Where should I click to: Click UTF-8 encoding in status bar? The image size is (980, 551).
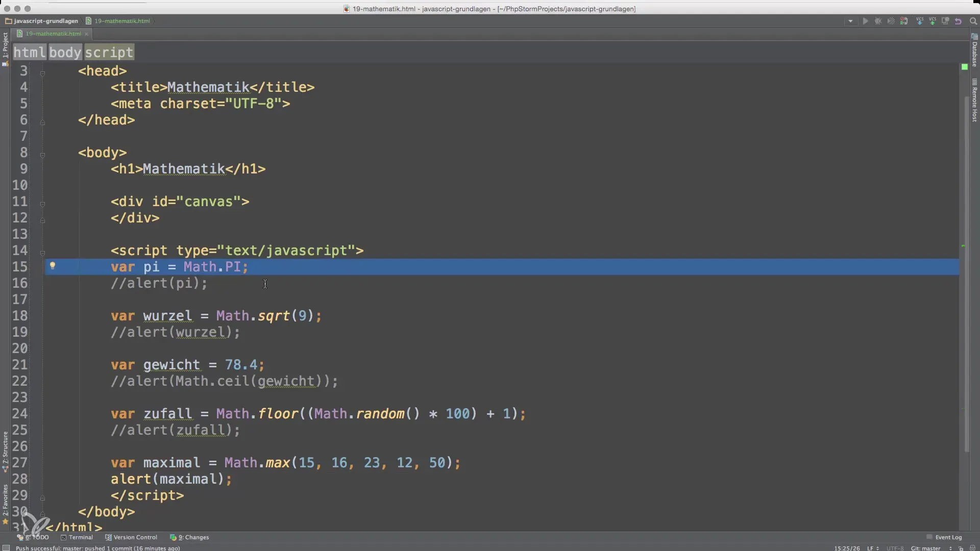pyautogui.click(x=895, y=548)
